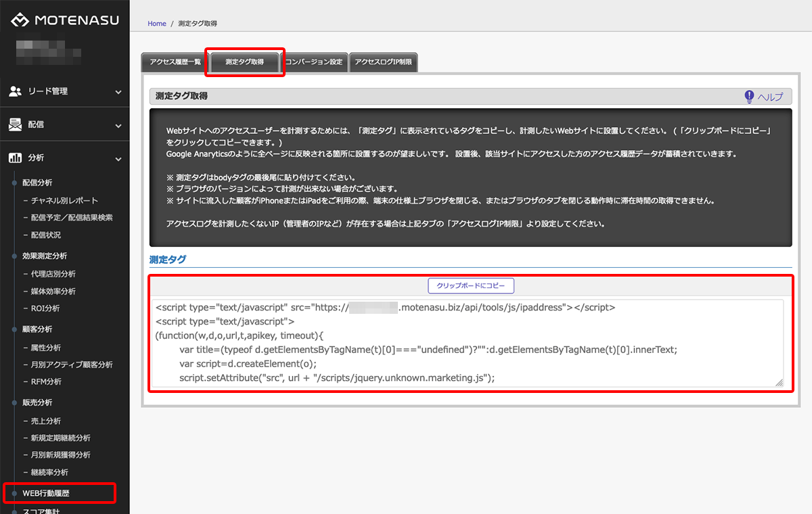Click the lead management people icon
This screenshot has height=514, width=812.
click(x=15, y=91)
